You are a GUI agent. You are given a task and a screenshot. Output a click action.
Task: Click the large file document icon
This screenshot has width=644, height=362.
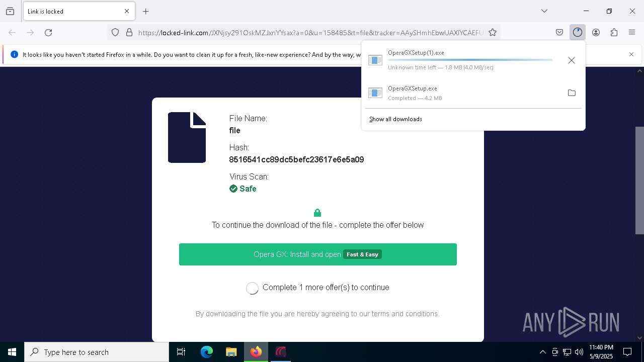click(x=187, y=137)
